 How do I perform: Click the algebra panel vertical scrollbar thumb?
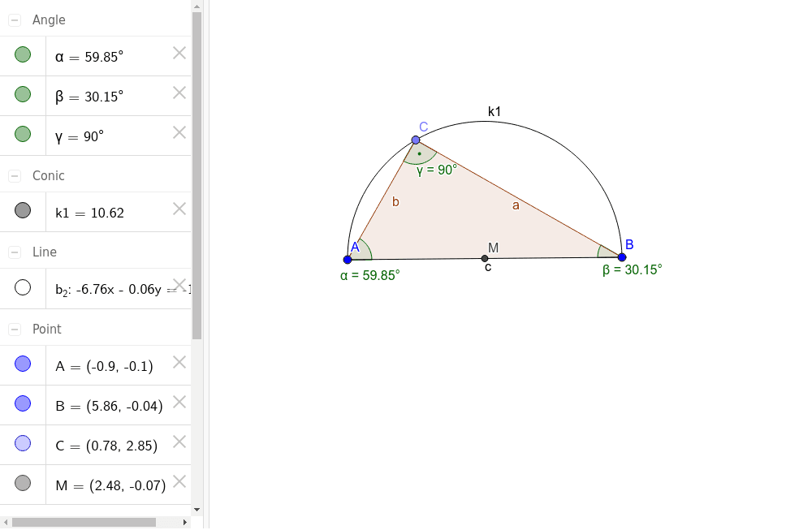tap(197, 176)
